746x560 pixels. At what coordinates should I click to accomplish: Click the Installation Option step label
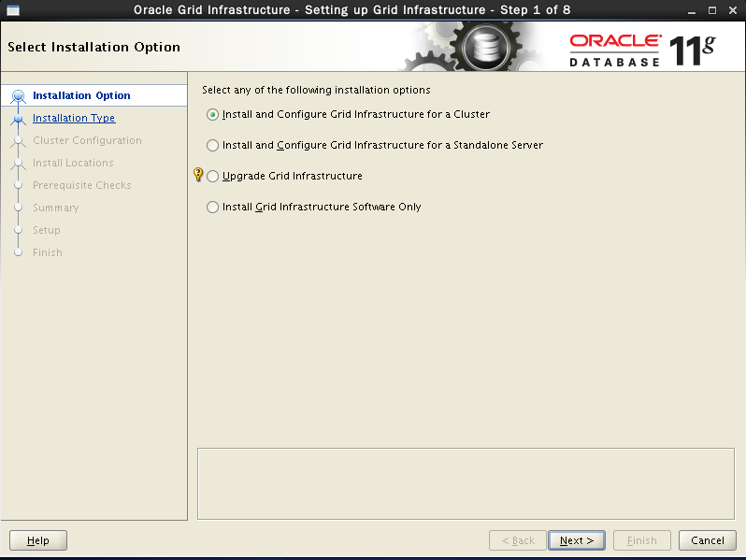pyautogui.click(x=81, y=95)
